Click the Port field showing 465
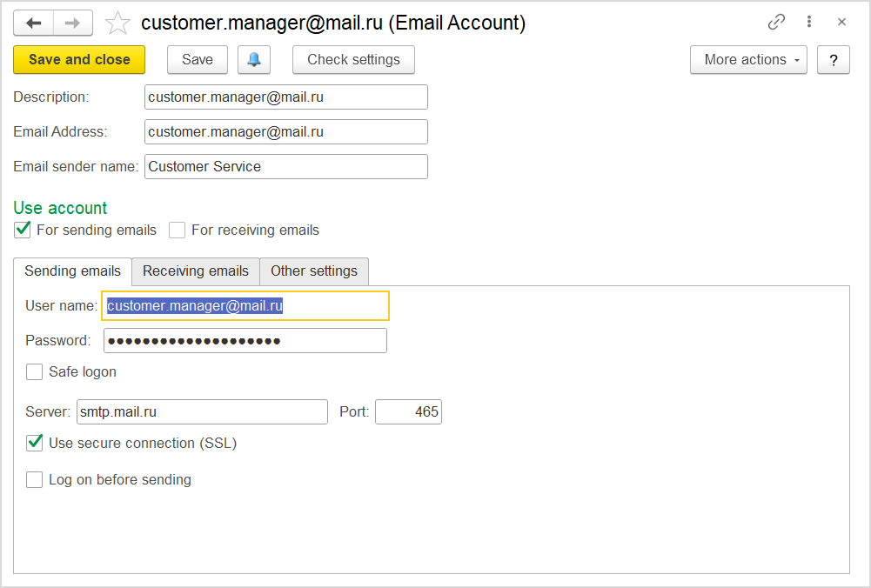The width and height of the screenshot is (871, 588). (x=408, y=412)
